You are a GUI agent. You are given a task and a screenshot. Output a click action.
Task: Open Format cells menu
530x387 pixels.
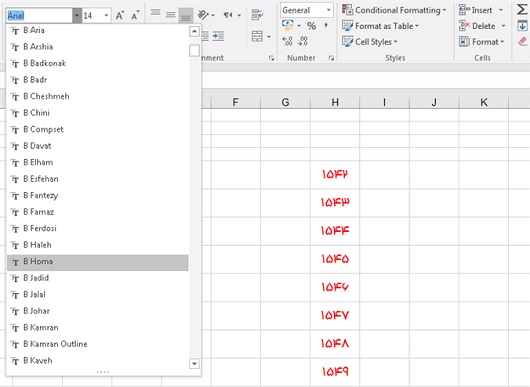coord(481,42)
